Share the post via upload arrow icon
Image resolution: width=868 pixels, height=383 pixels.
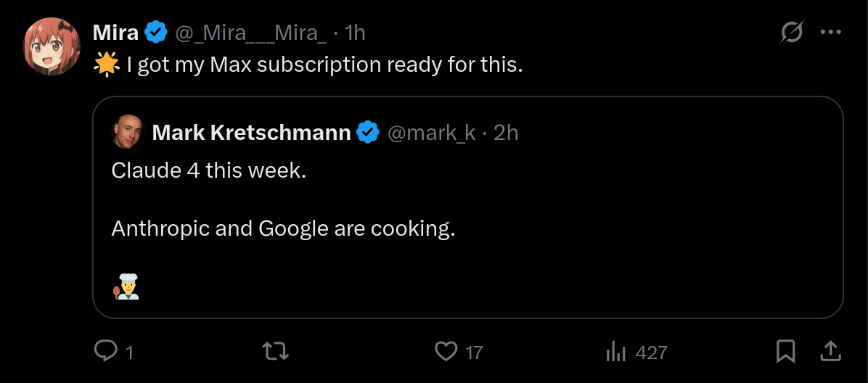830,351
